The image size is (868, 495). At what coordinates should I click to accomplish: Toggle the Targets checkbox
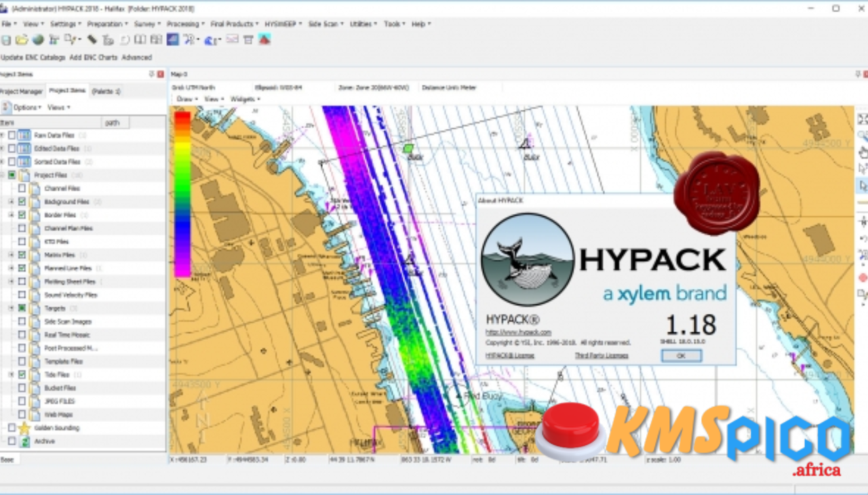point(22,308)
